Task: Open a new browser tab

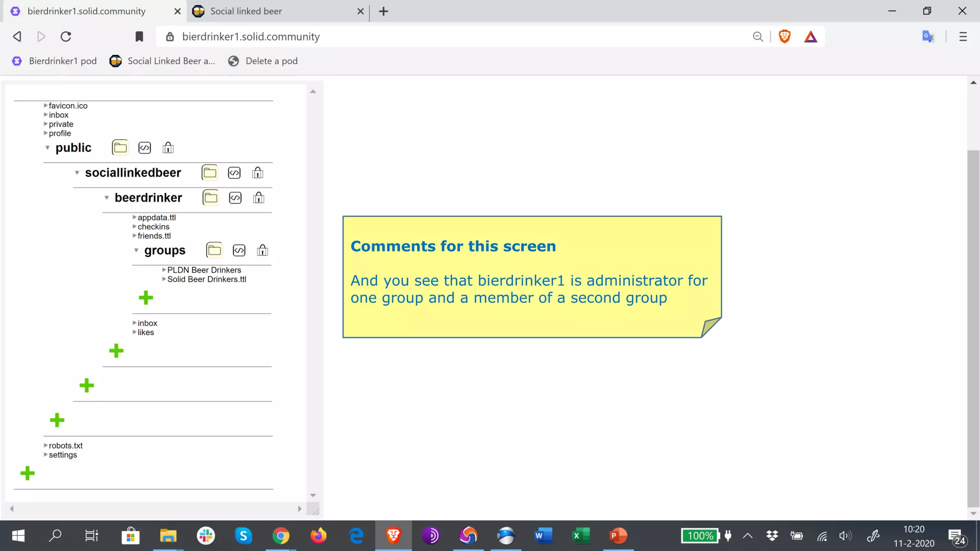Action: (x=384, y=11)
